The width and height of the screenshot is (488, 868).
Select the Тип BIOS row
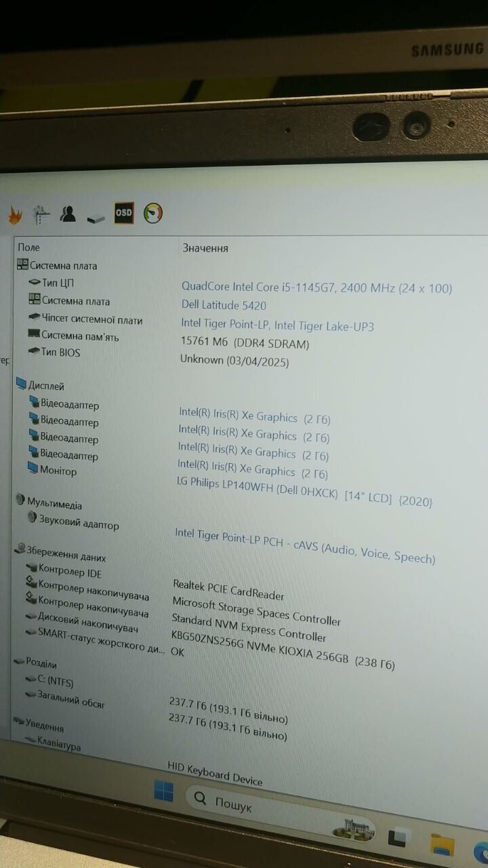pos(60,353)
